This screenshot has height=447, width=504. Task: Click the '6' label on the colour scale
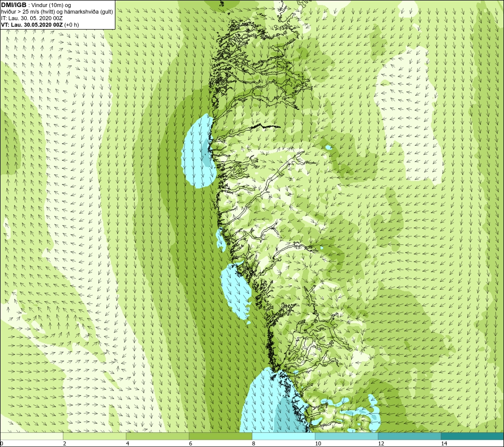[191, 443]
